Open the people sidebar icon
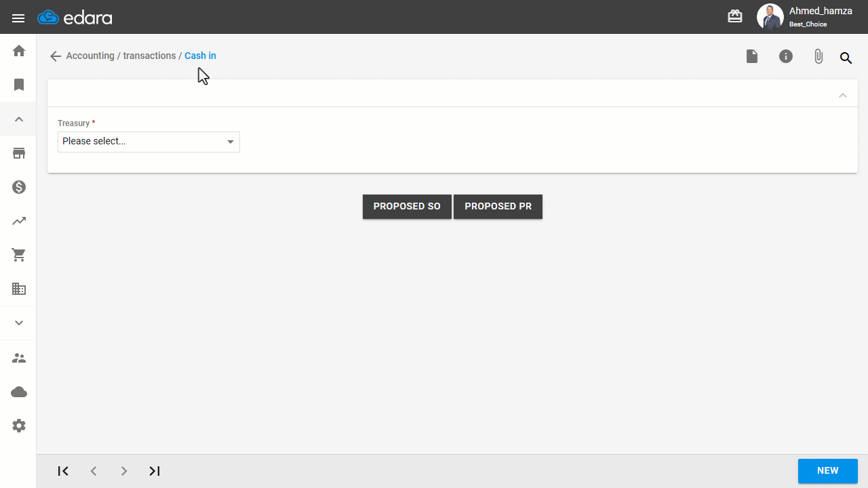This screenshot has width=868, height=488. point(19,358)
